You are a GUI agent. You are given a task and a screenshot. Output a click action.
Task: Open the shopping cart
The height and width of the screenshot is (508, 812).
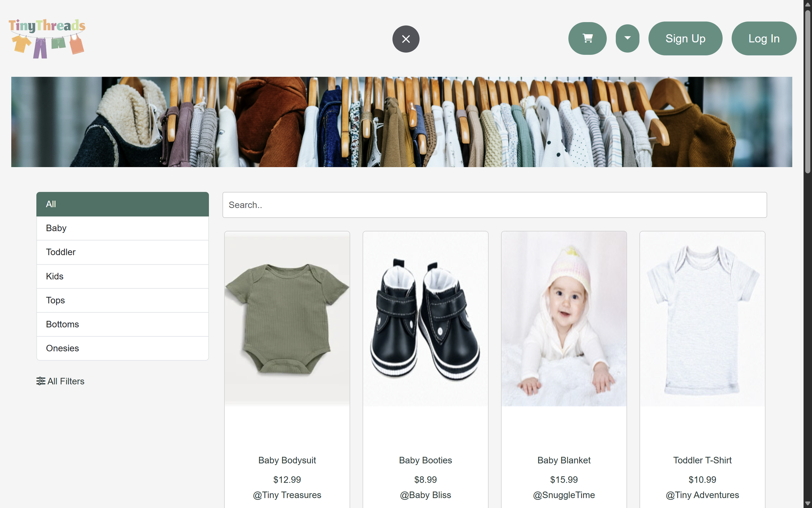(587, 38)
